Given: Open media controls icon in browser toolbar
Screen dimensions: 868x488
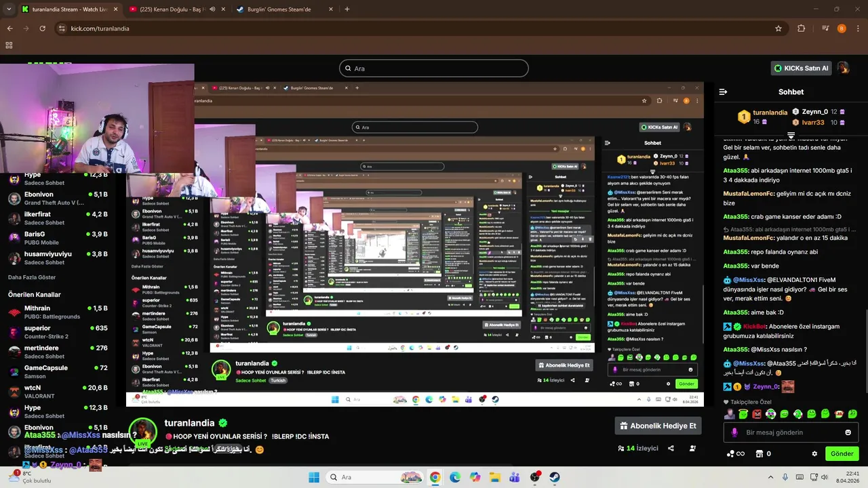Looking at the screenshot, I should coord(825,28).
